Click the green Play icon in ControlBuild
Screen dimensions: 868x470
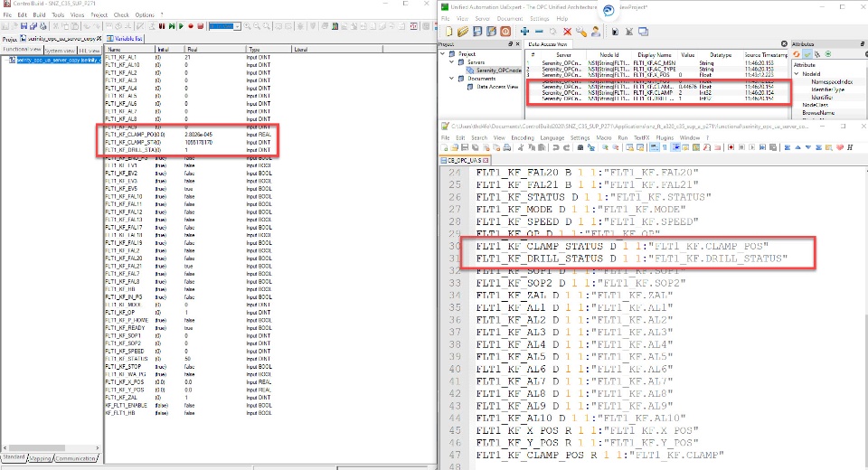click(x=181, y=26)
